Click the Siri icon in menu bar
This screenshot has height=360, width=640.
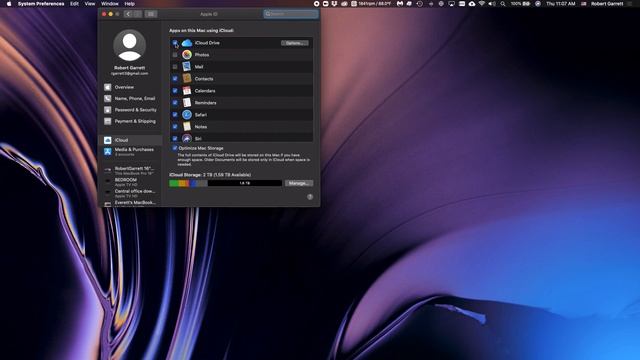point(538,4)
